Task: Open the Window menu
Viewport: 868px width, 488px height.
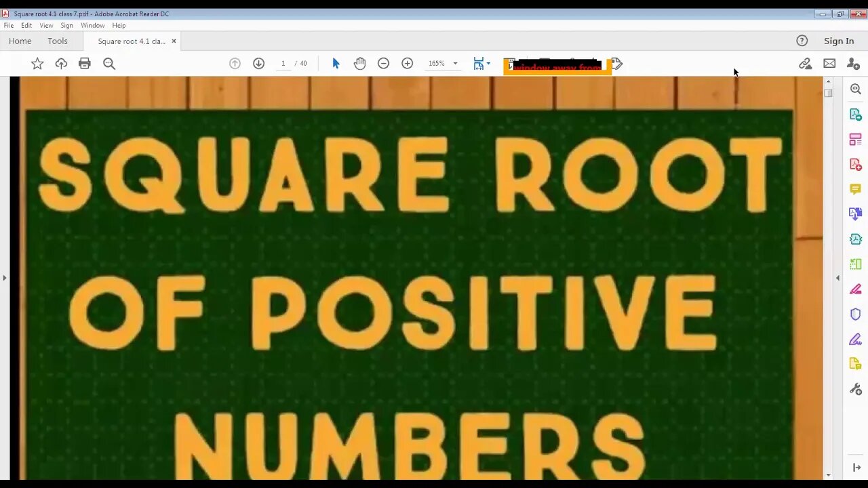Action: pos(93,25)
